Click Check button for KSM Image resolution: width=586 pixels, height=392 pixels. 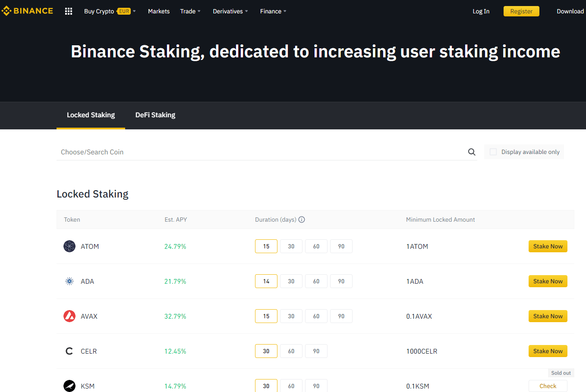(548, 386)
